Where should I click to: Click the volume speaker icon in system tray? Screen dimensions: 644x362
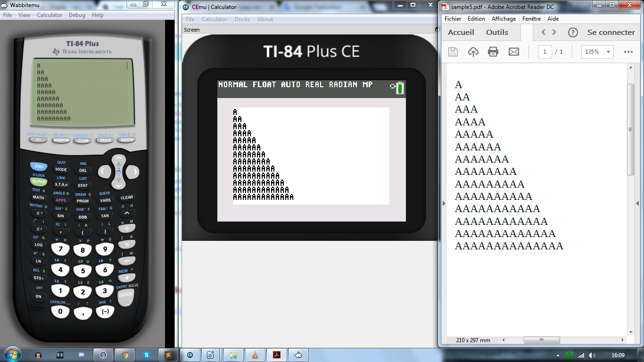click(592, 355)
